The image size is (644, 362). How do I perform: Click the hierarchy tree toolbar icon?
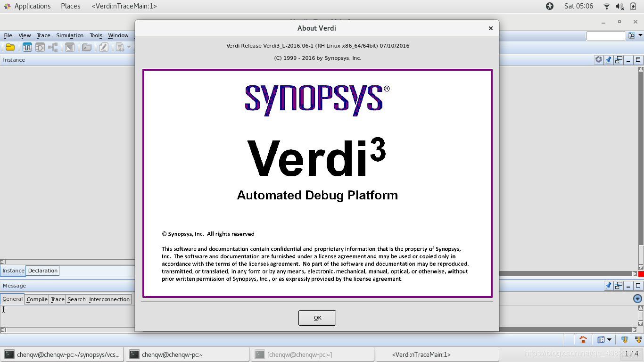pyautogui.click(x=53, y=47)
